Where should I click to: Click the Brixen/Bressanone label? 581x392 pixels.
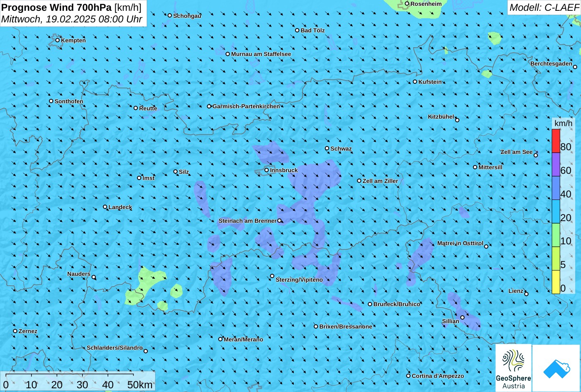click(x=346, y=326)
